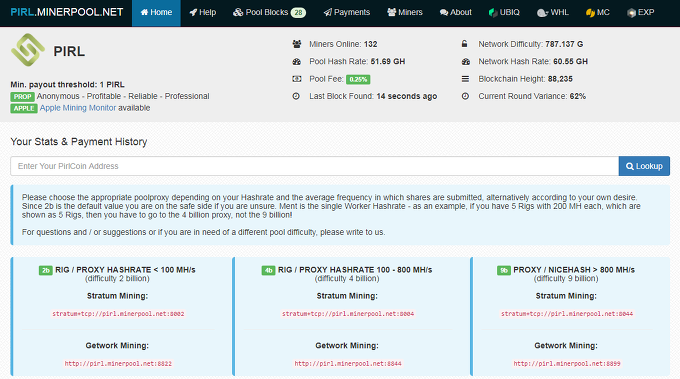
Task: Click the Network Difficulty value 787.137 G
Action: click(564, 44)
